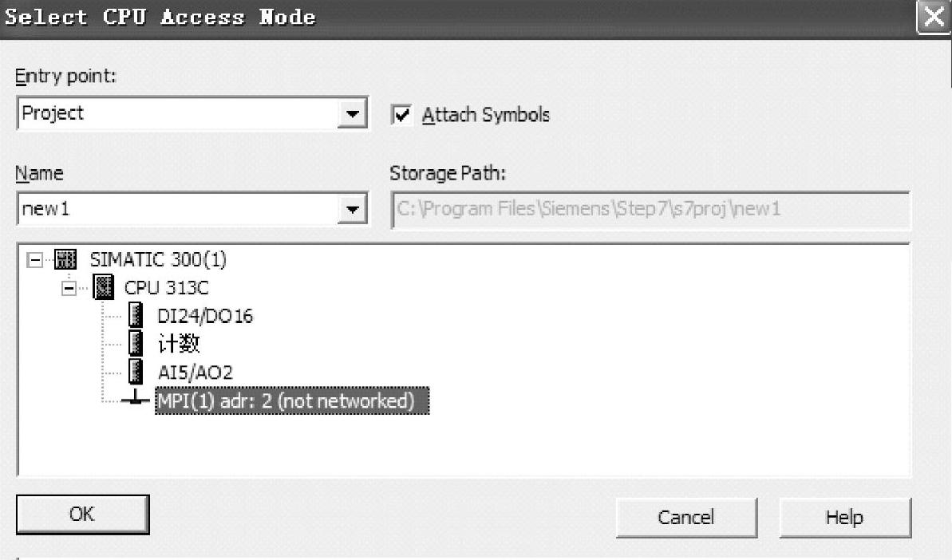952x560 pixels.
Task: Click the Storage Path field
Action: pos(650,210)
